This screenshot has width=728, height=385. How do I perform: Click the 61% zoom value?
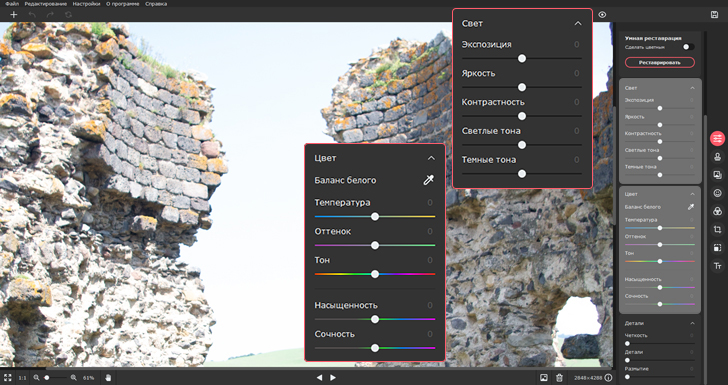pos(88,378)
